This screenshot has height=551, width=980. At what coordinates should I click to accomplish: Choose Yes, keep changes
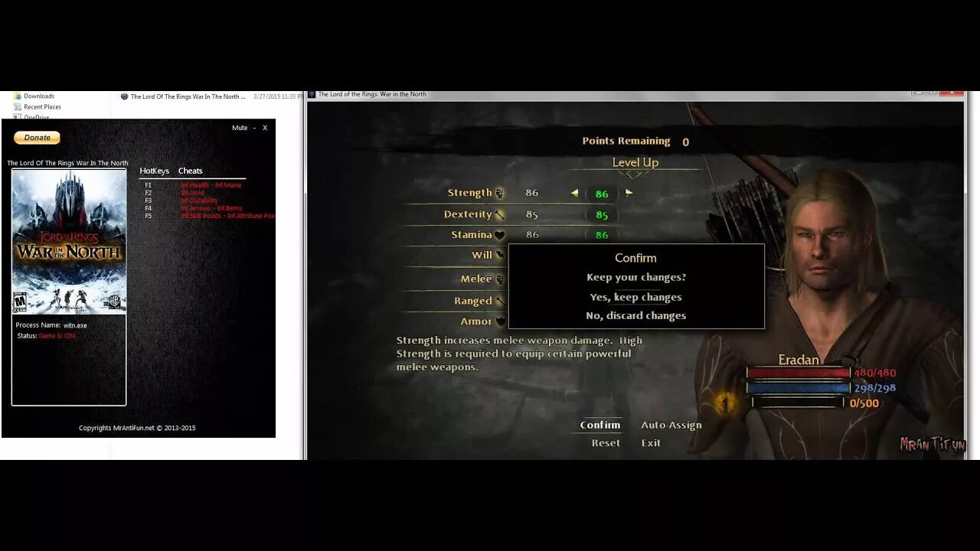[x=635, y=298]
